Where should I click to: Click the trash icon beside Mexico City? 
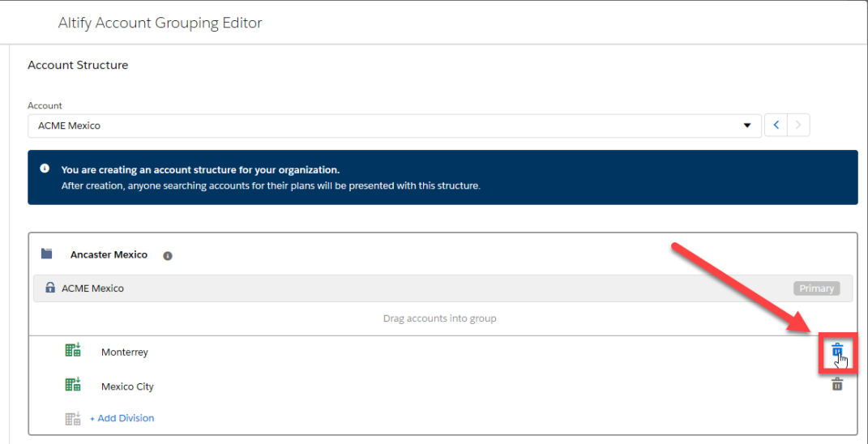(837, 384)
